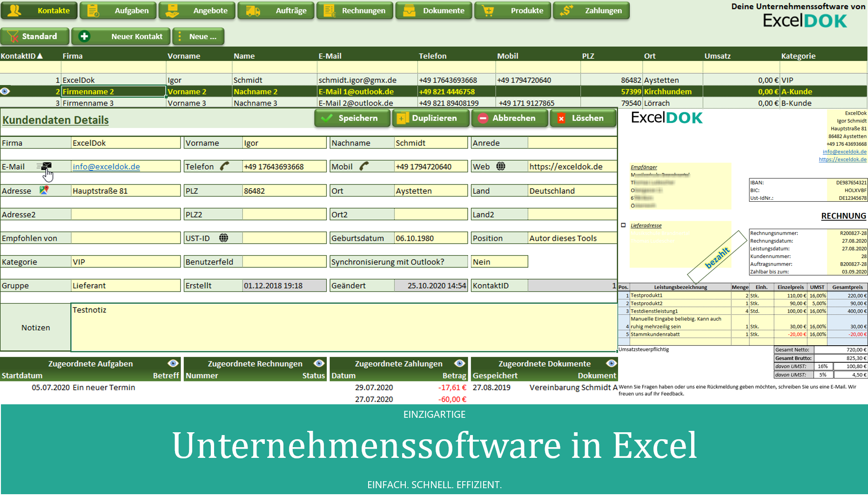This screenshot has width=868, height=497.
Task: Click the Produkte shopping cart icon
Action: pos(488,11)
